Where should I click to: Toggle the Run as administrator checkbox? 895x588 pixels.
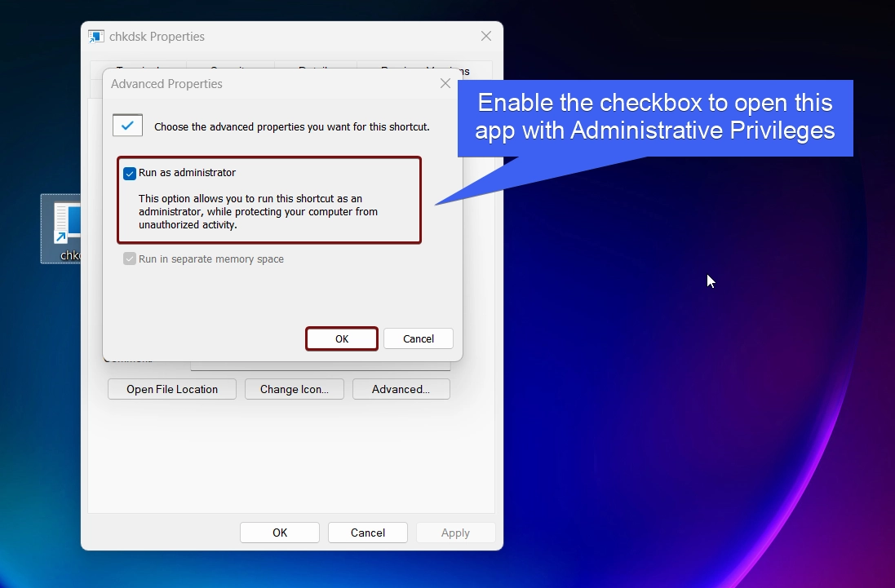[x=130, y=174]
